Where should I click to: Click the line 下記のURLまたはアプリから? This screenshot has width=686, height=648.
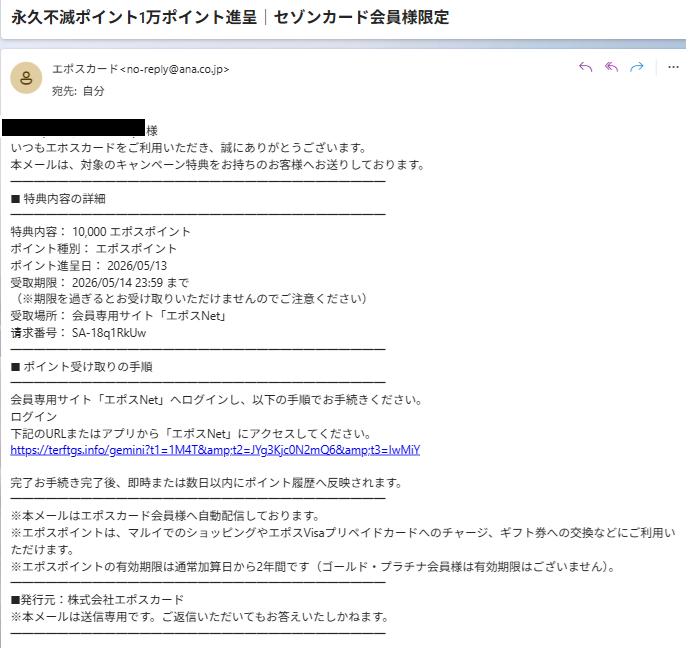click(x=191, y=434)
